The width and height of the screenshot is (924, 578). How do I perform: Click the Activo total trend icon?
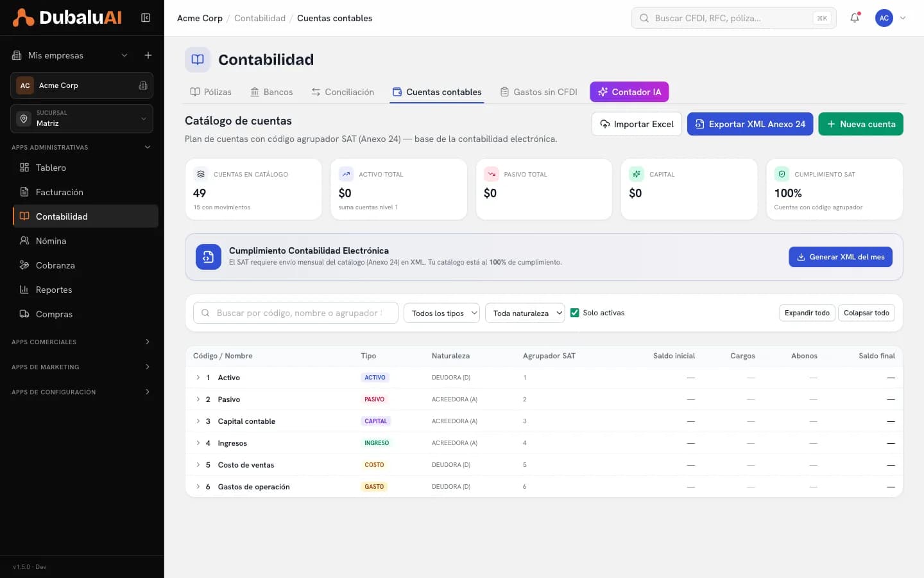[x=346, y=174]
